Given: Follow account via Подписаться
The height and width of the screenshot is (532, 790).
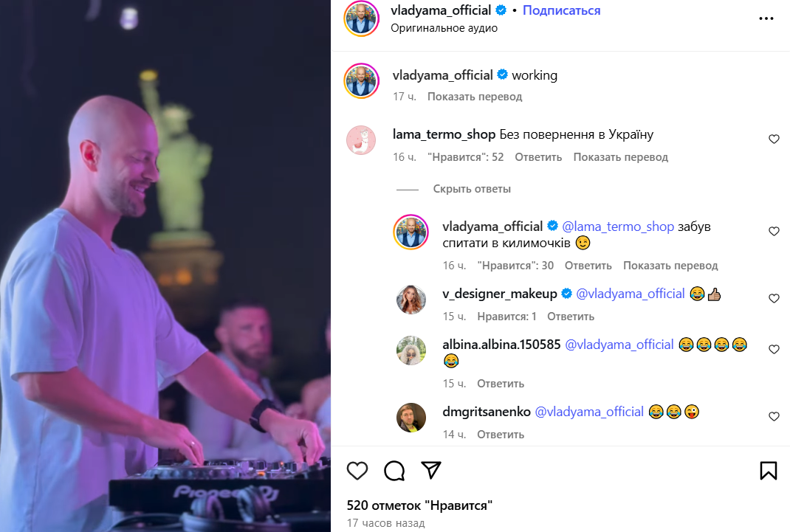Looking at the screenshot, I should point(561,10).
